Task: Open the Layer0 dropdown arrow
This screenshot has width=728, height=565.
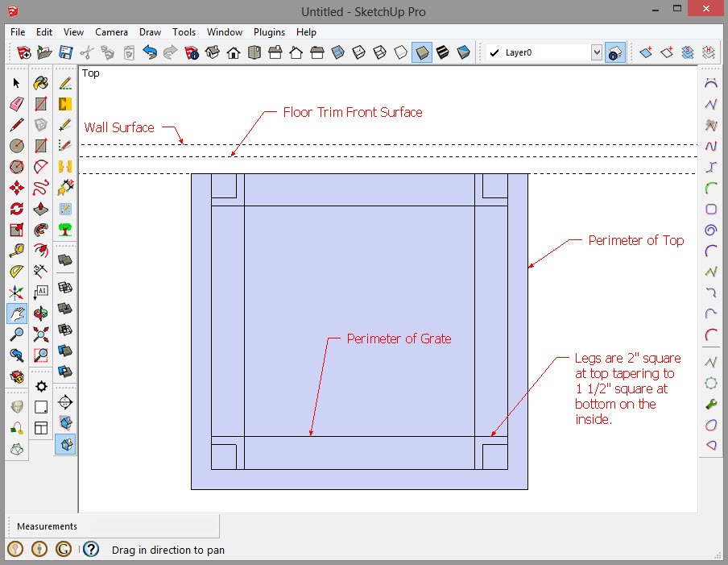Action: pos(597,53)
